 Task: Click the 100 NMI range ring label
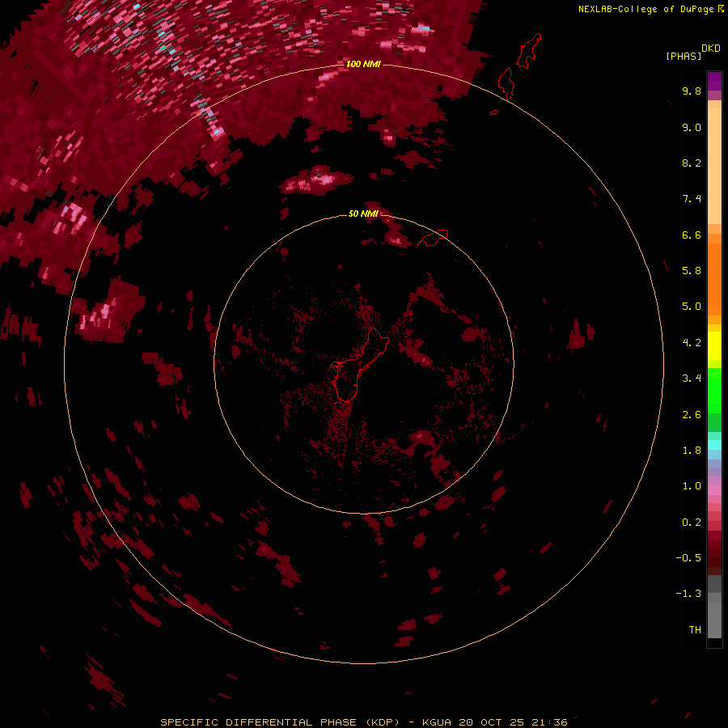pyautogui.click(x=363, y=64)
